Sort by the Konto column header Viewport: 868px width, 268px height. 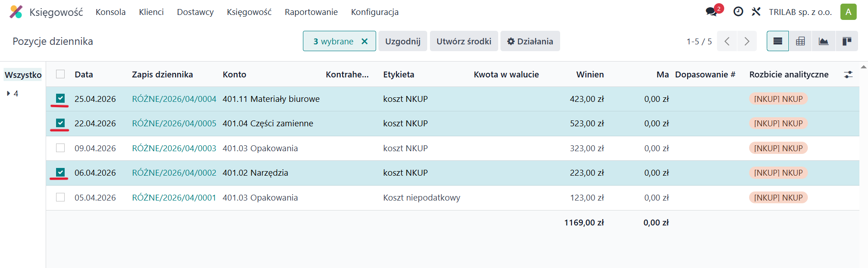tap(234, 74)
